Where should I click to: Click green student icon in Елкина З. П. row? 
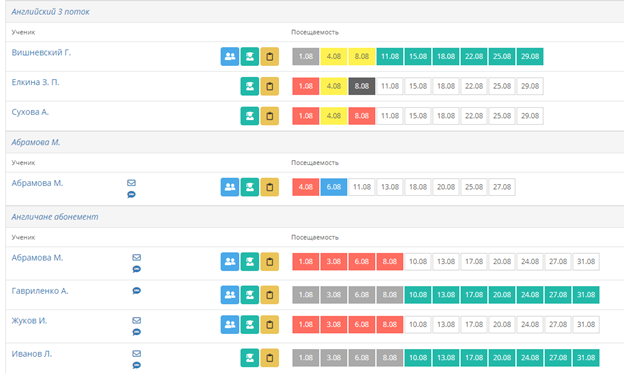click(250, 86)
